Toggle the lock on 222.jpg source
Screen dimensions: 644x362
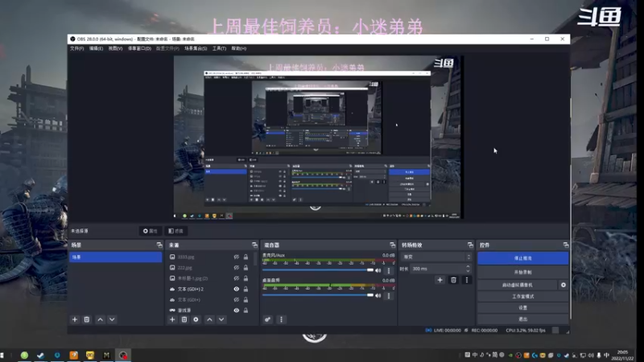point(246,268)
